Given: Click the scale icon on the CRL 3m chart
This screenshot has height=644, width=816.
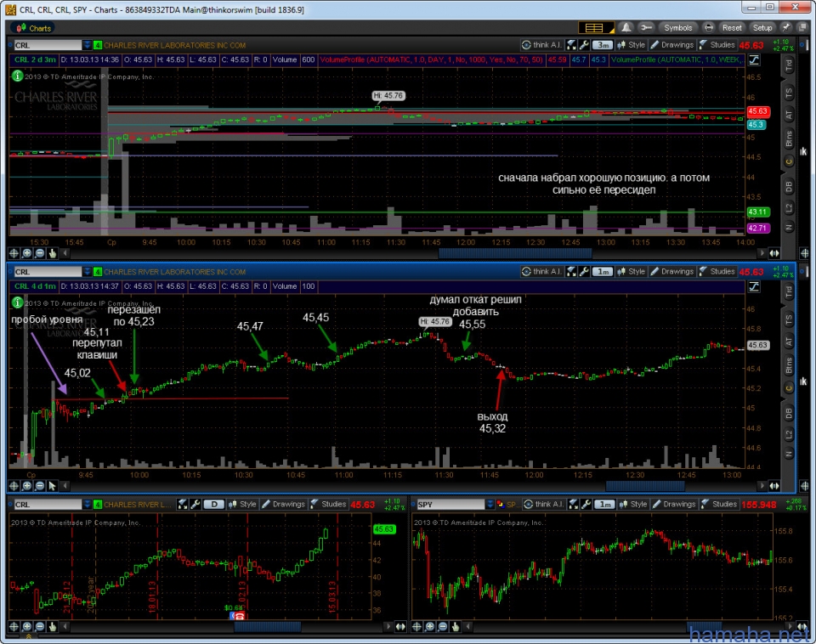Looking at the screenshot, I should coord(754,59).
